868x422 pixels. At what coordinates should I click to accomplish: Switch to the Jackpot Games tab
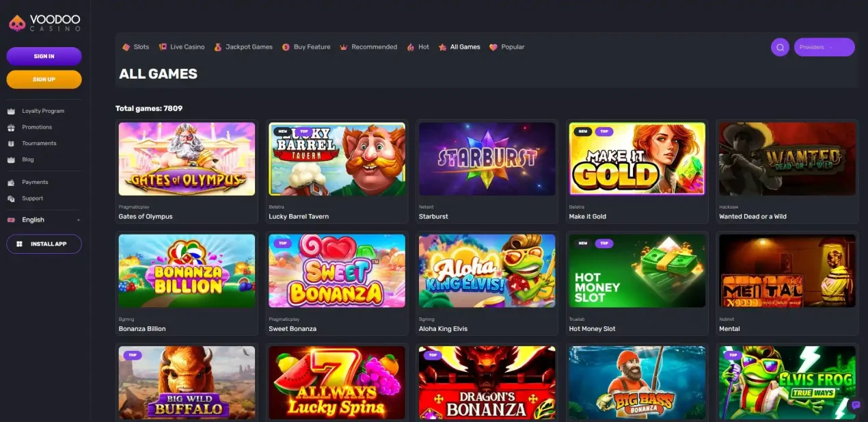click(243, 47)
